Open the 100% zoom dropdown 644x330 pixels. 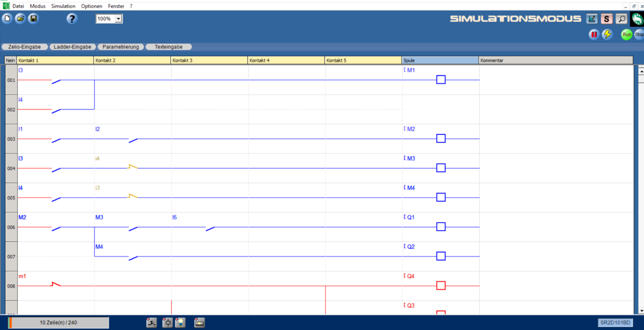point(118,19)
